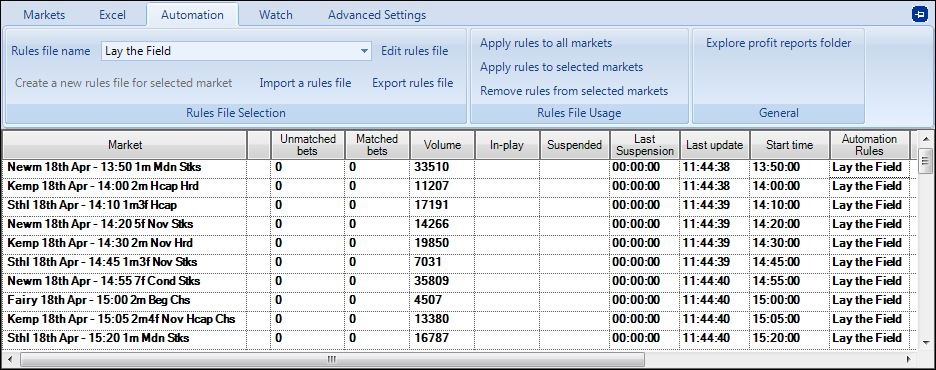
Task: Click the vertical scrollbar down arrow
Action: point(925,343)
